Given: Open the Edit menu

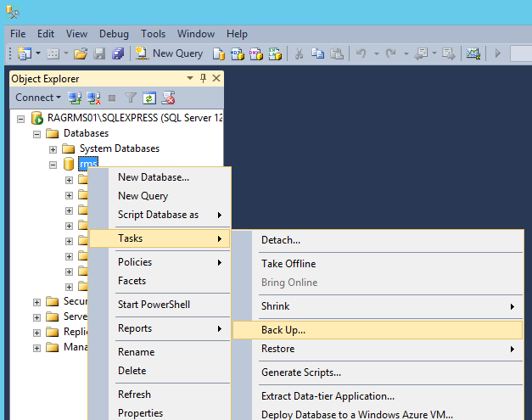Looking at the screenshot, I should (46, 34).
